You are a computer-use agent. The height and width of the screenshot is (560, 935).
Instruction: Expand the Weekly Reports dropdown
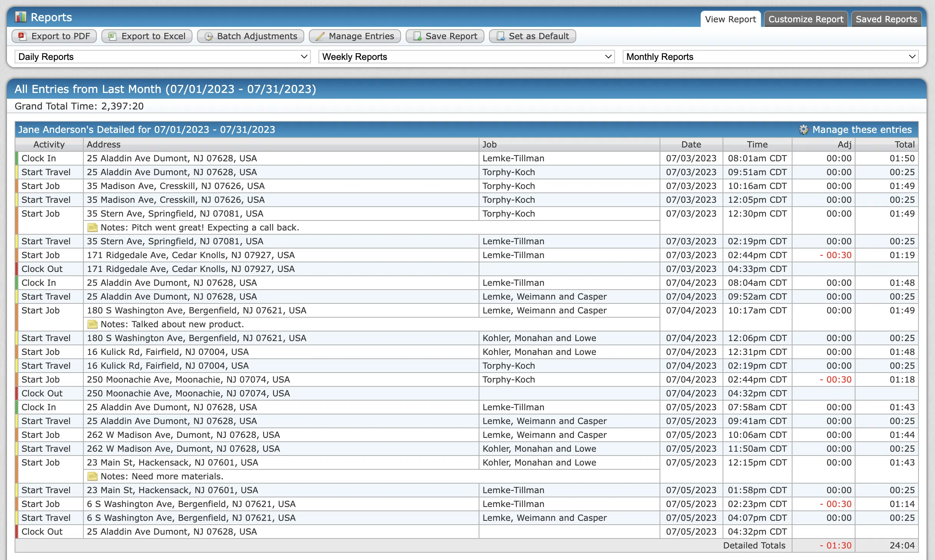(x=466, y=57)
